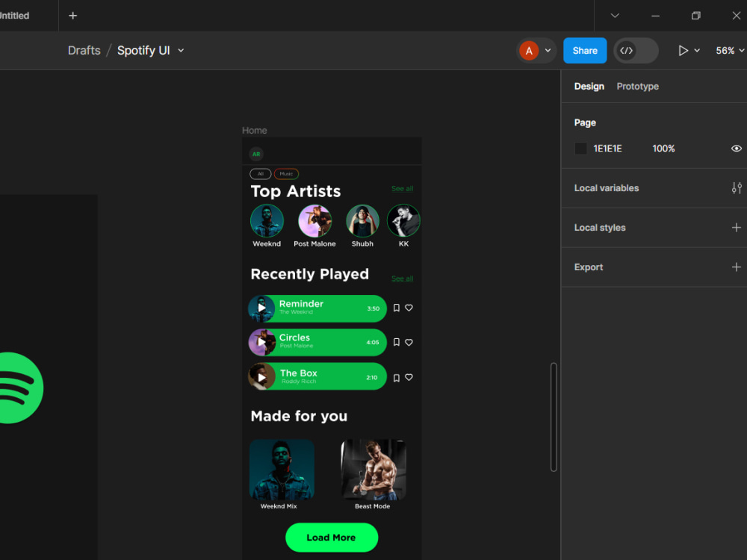Click the Local variables label
The height and width of the screenshot is (560, 747).
(x=607, y=188)
